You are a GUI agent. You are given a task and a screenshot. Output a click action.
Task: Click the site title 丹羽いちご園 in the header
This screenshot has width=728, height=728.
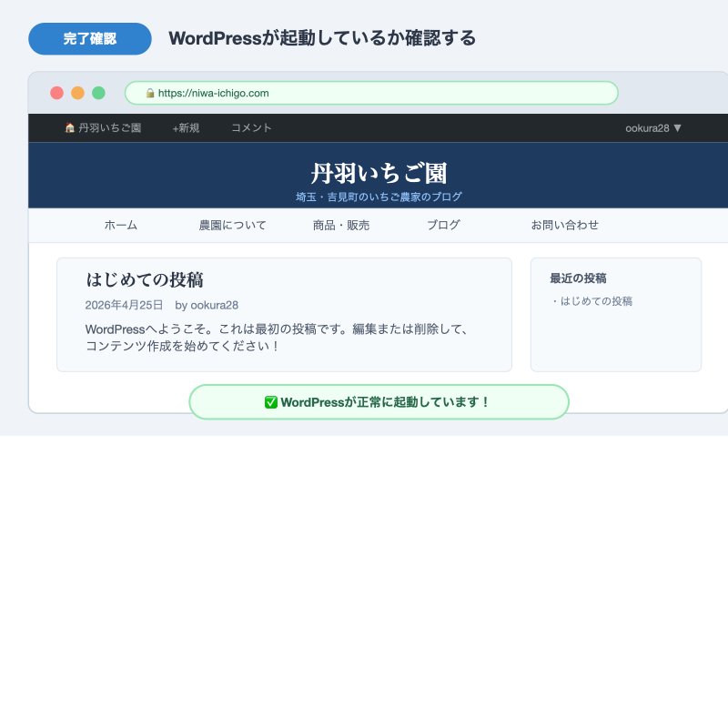point(379,173)
